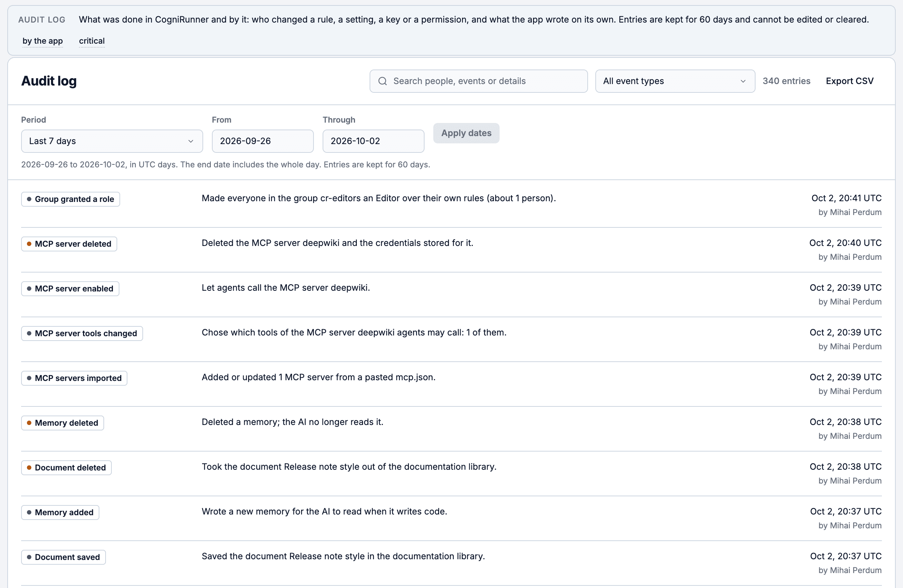Click the From date field 2026-09-26
Viewport: 903px width, 588px height.
[x=263, y=141]
